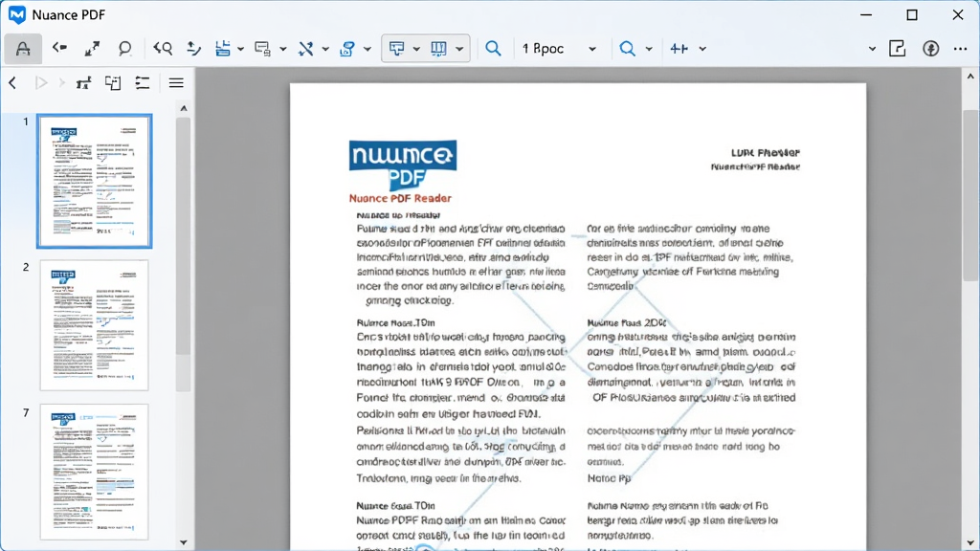The width and height of the screenshot is (980, 551).
Task: Click the Nuance PDF logo on the page
Action: pos(403,165)
